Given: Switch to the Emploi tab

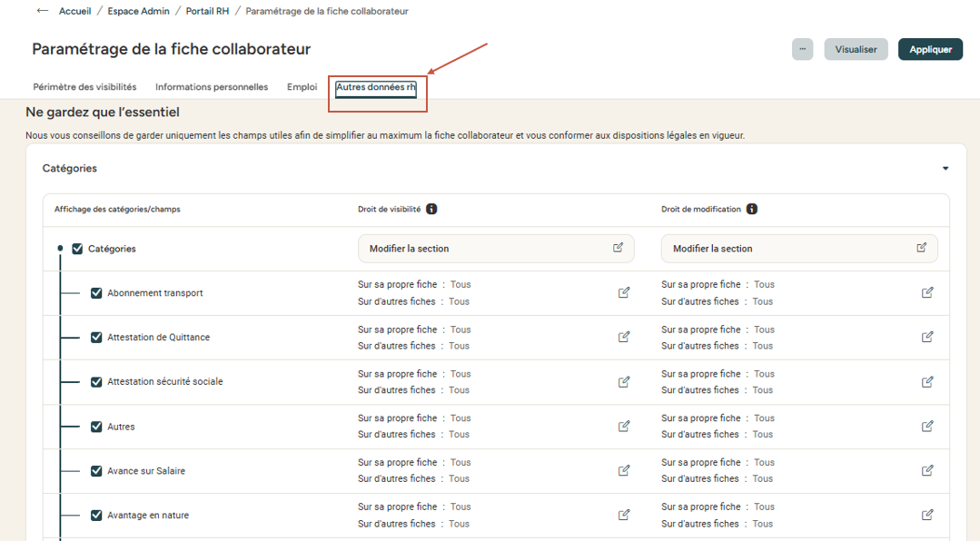Looking at the screenshot, I should tap(302, 87).
